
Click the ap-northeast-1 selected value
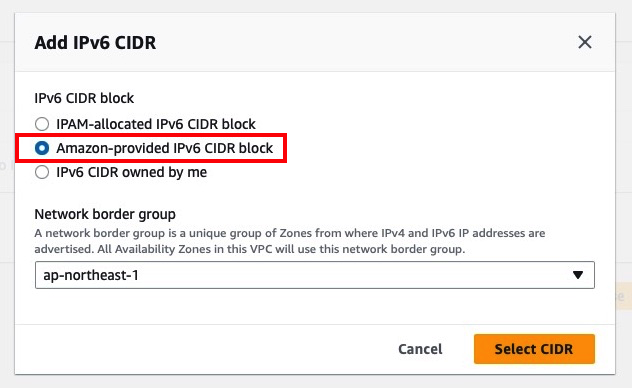(x=91, y=275)
